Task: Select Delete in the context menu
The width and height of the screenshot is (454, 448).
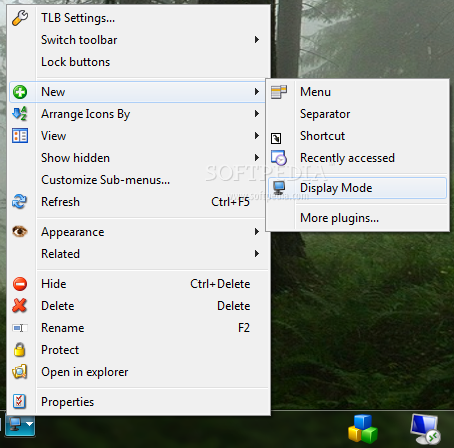Action: 139,306
